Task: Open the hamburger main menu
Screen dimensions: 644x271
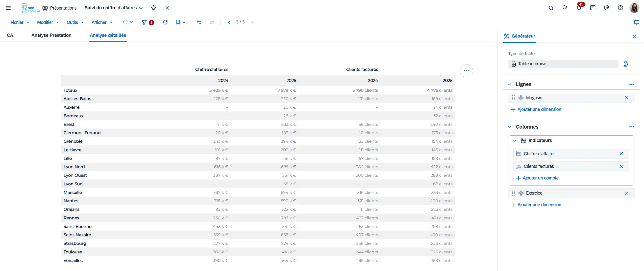Action: [x=8, y=8]
